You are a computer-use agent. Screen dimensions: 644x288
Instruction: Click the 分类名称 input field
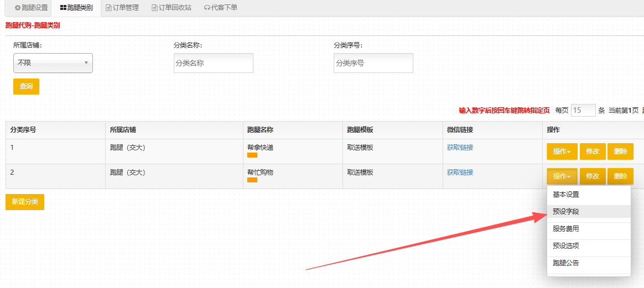click(214, 63)
